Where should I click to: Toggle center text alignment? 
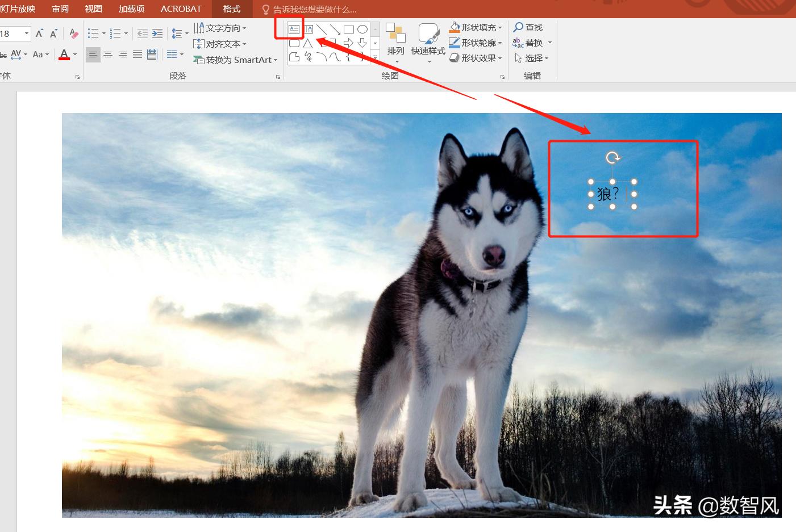click(107, 55)
